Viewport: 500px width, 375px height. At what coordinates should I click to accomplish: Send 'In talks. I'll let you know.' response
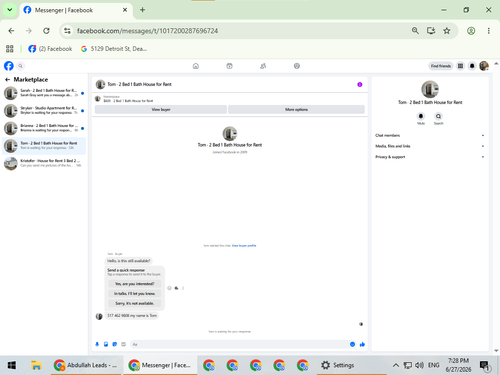[135, 293]
